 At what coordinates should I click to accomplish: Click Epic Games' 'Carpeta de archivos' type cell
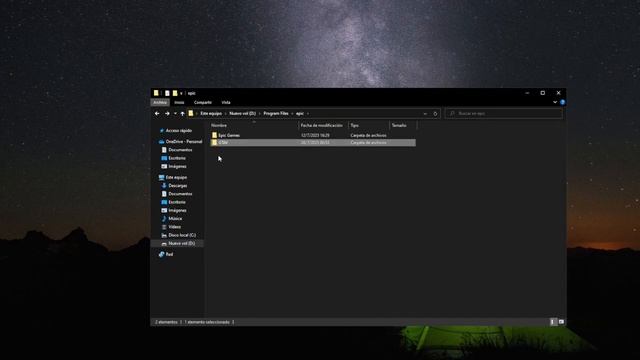pos(368,135)
